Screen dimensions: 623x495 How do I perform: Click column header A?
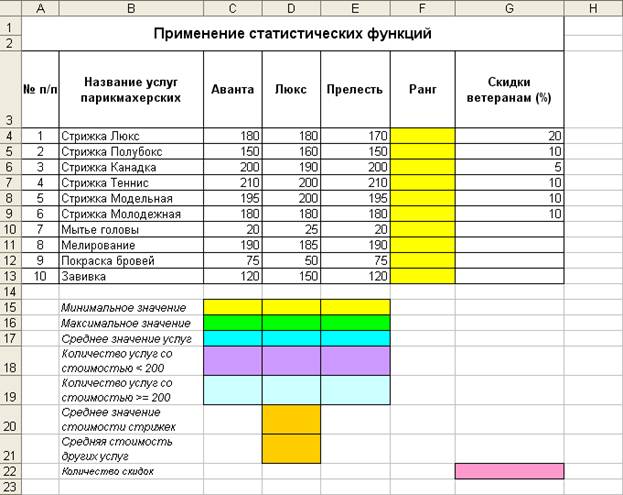(40, 9)
